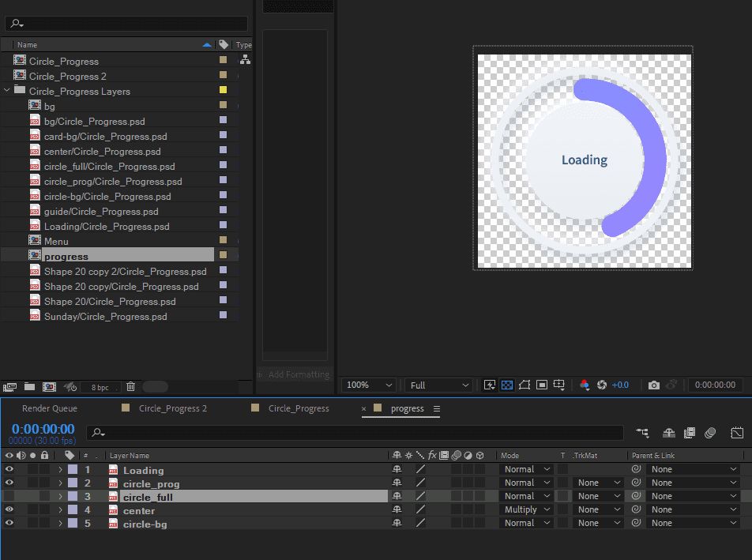Open region of interest button in viewer
752x560 pixels.
pyautogui.click(x=542, y=385)
